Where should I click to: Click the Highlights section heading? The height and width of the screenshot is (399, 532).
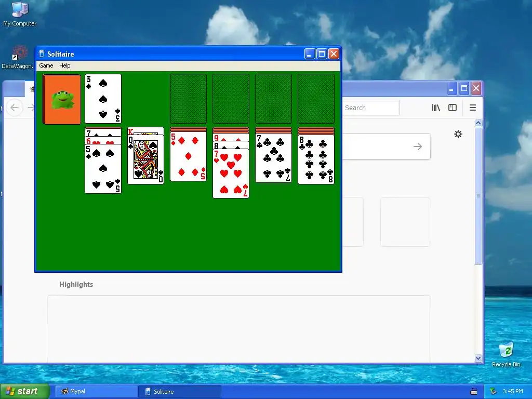click(x=76, y=284)
